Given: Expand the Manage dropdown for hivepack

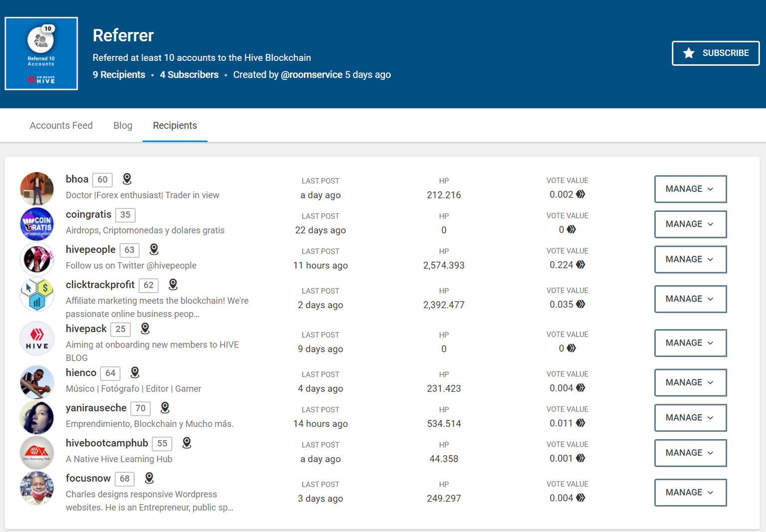Looking at the screenshot, I should tap(690, 343).
